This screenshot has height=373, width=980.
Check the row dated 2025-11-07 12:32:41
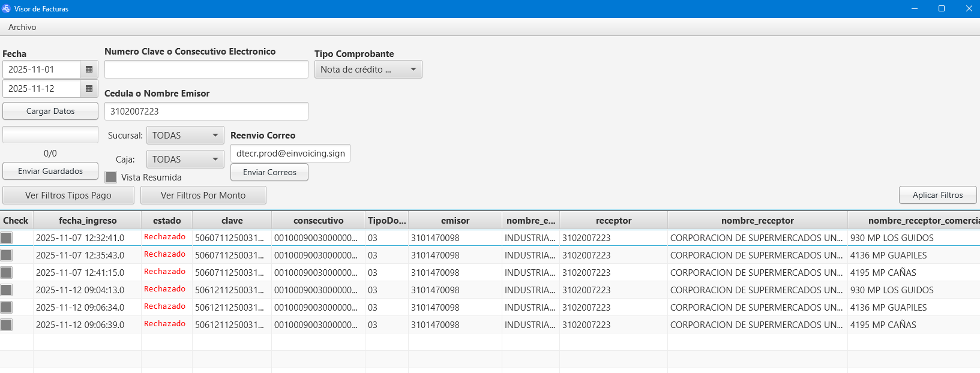coord(7,238)
